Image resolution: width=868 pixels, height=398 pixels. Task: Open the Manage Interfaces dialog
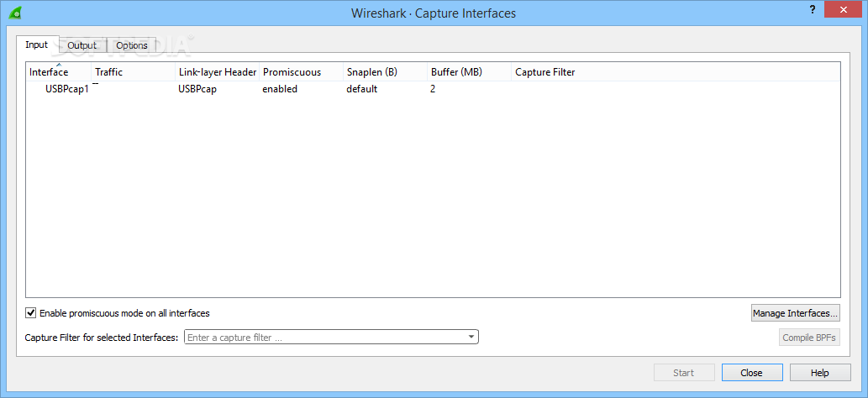pos(796,312)
